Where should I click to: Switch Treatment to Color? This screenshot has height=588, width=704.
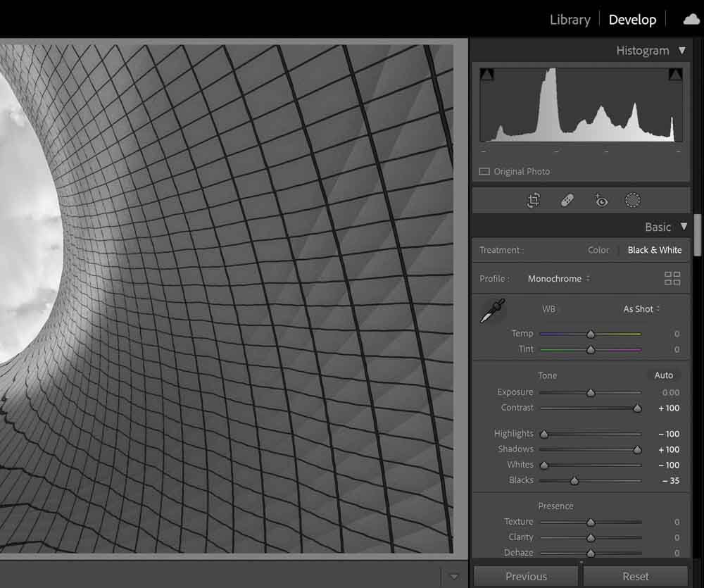(598, 250)
